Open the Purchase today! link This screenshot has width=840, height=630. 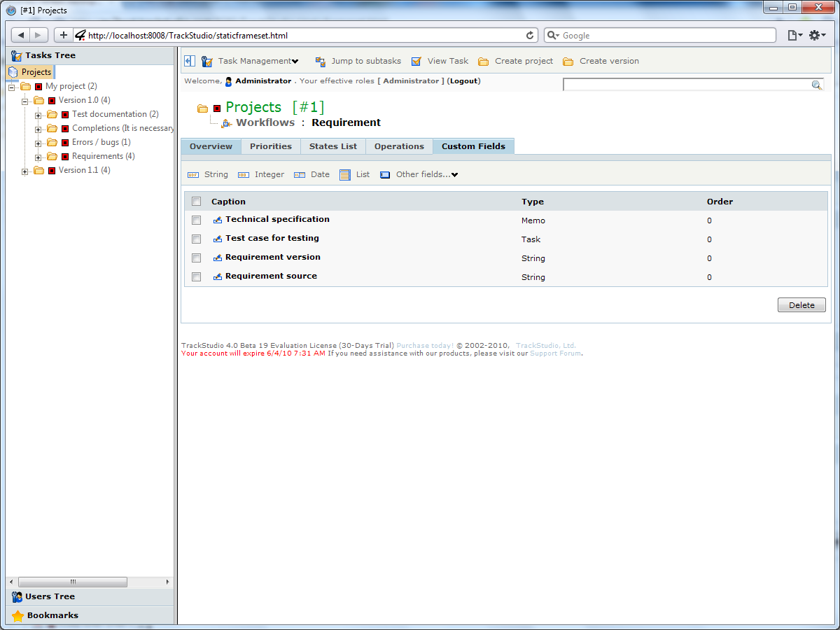coord(425,346)
